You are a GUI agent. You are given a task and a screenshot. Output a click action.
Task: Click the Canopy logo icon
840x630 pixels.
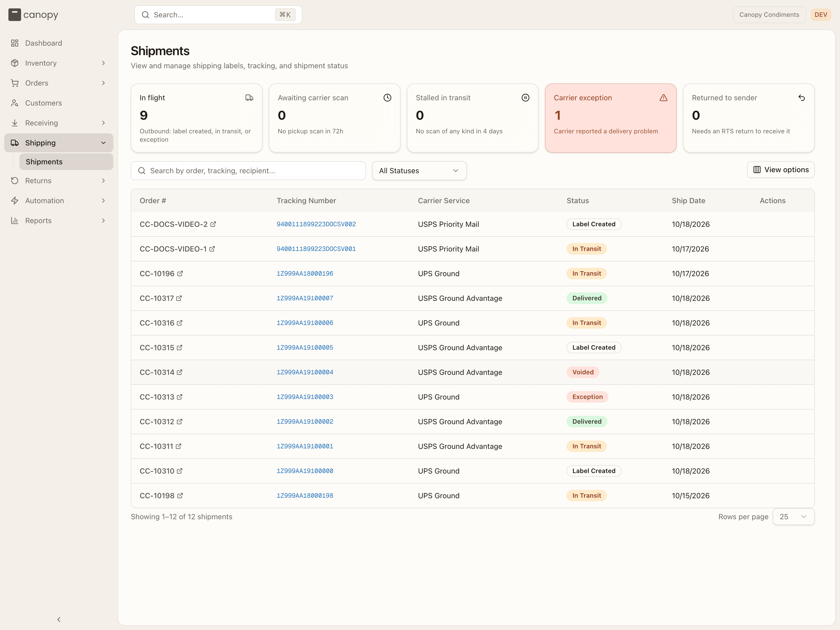click(14, 15)
